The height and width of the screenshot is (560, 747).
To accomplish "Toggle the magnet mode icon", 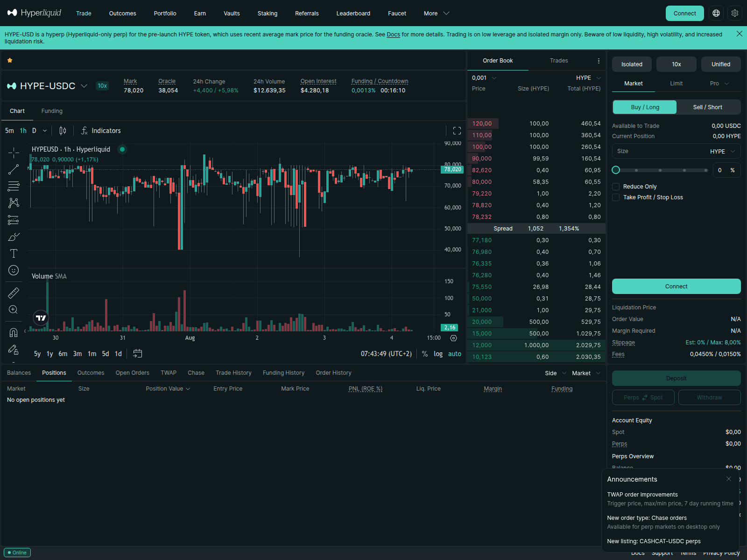I will tap(14, 333).
